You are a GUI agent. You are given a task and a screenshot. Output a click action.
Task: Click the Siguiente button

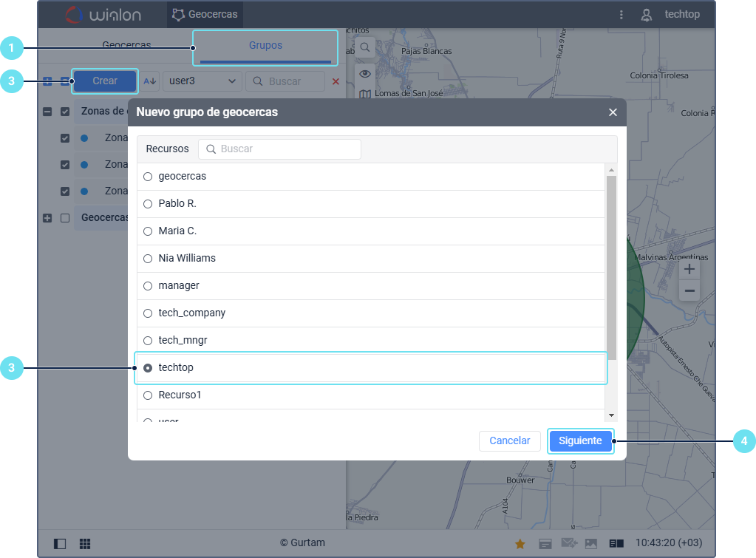580,441
